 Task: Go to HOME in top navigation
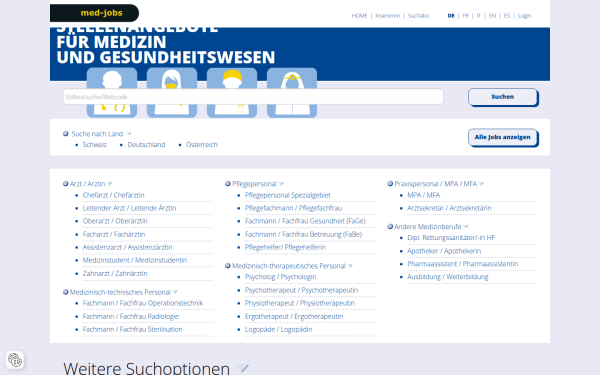click(359, 16)
